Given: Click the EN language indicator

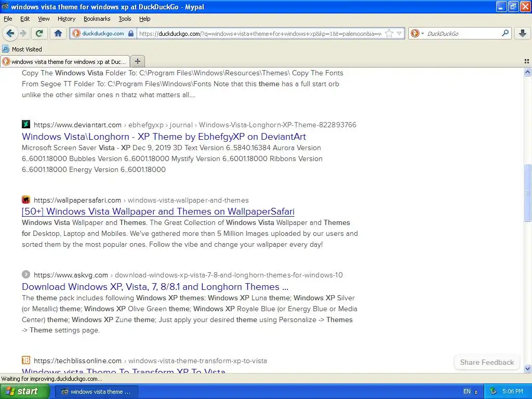Looking at the screenshot, I should pyautogui.click(x=467, y=392).
